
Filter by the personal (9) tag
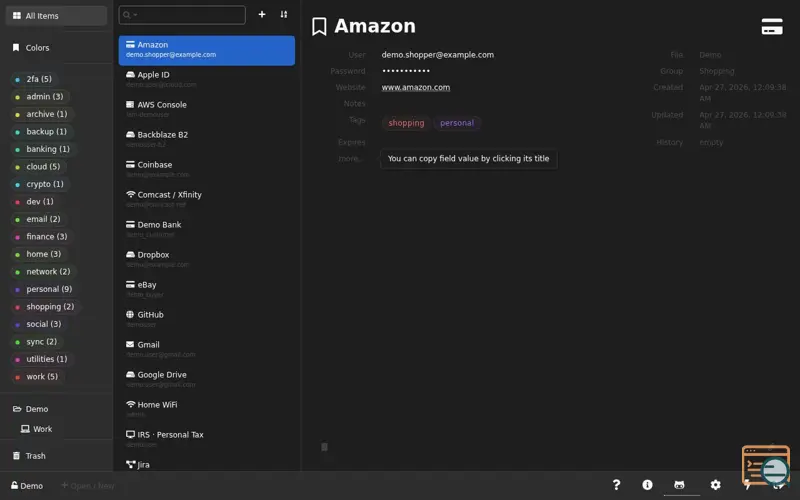(44, 289)
